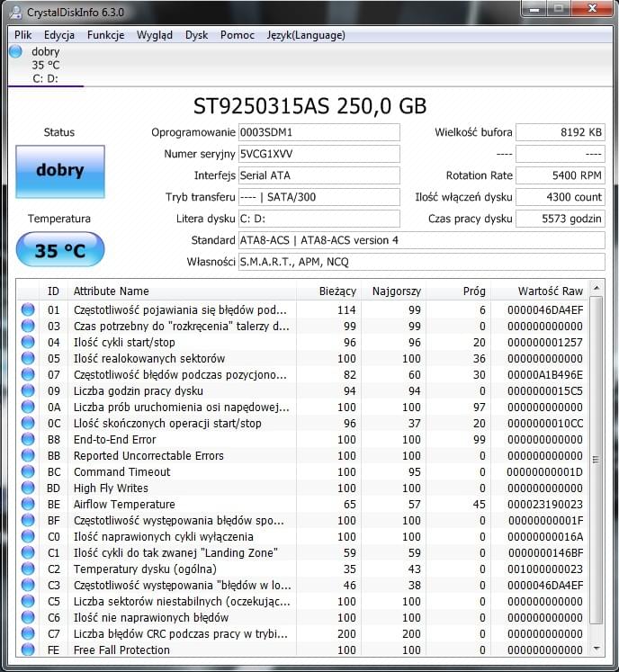Click the 35 °C temperature button

[60, 250]
